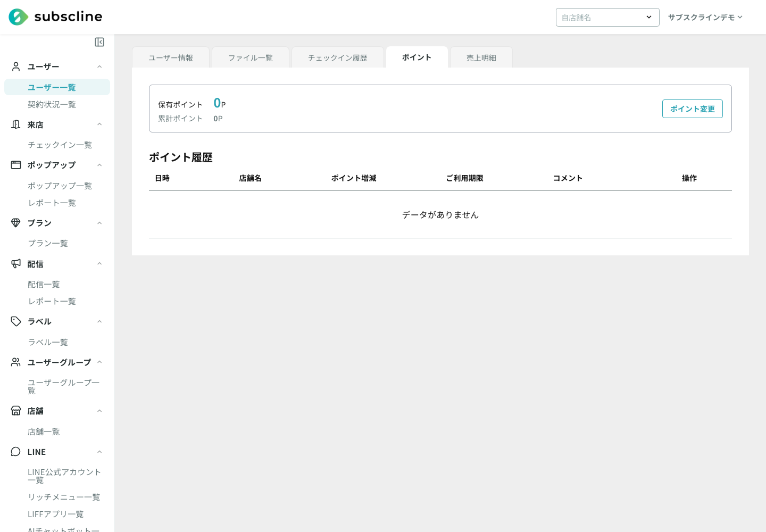
Task: Click the ポイント増減 column header
Action: point(354,178)
